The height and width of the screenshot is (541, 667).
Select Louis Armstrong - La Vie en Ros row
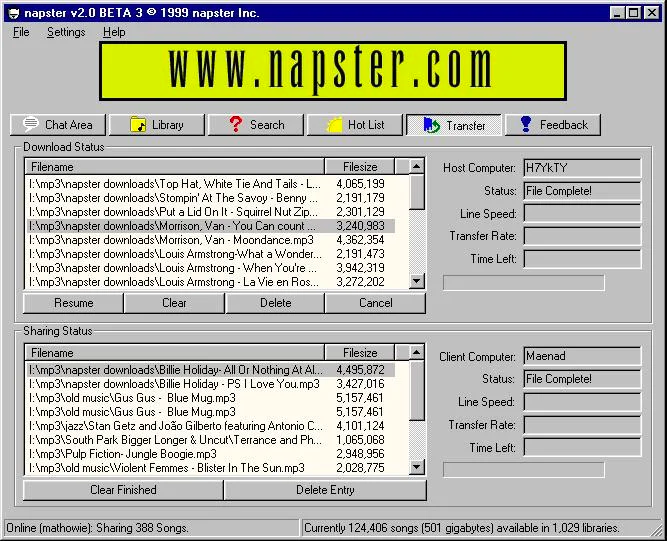(211, 282)
